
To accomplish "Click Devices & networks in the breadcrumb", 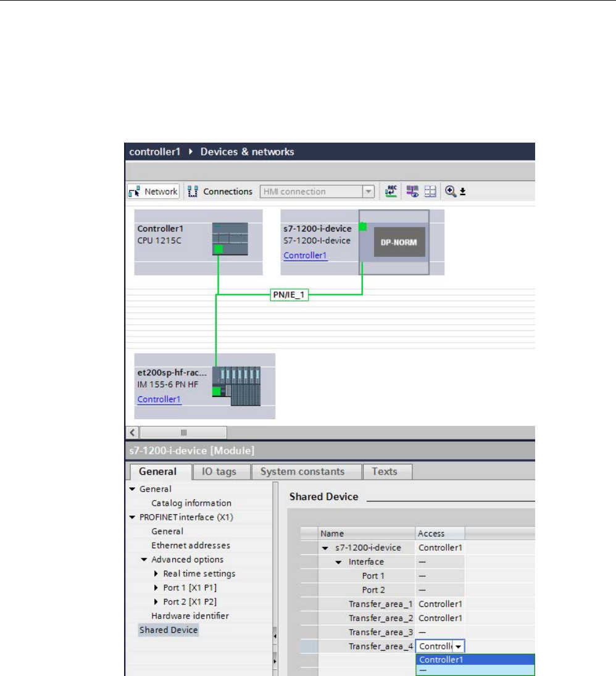I will click(x=247, y=152).
